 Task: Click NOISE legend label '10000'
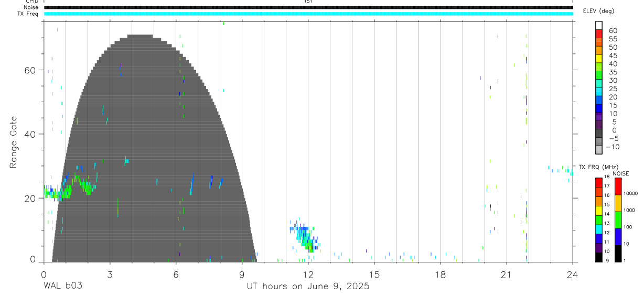(x=631, y=194)
